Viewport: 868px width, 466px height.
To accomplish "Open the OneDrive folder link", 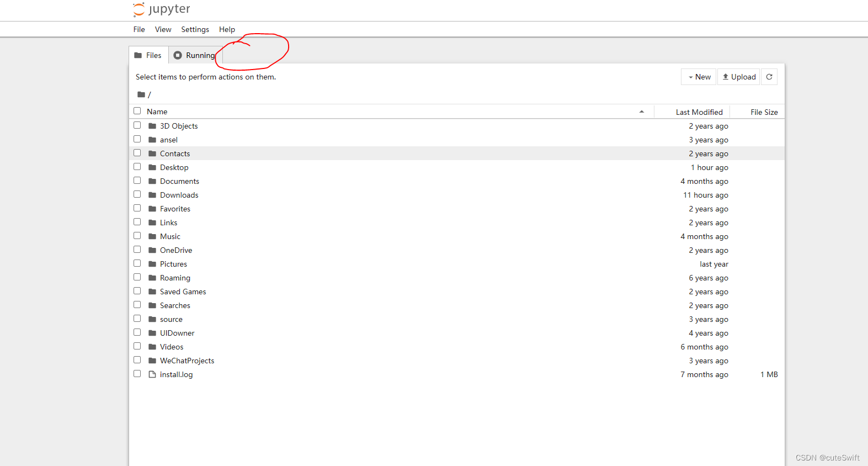I will click(x=176, y=250).
